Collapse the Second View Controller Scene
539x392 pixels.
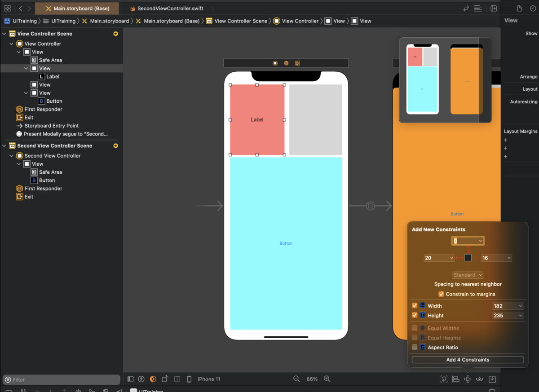tap(4, 146)
